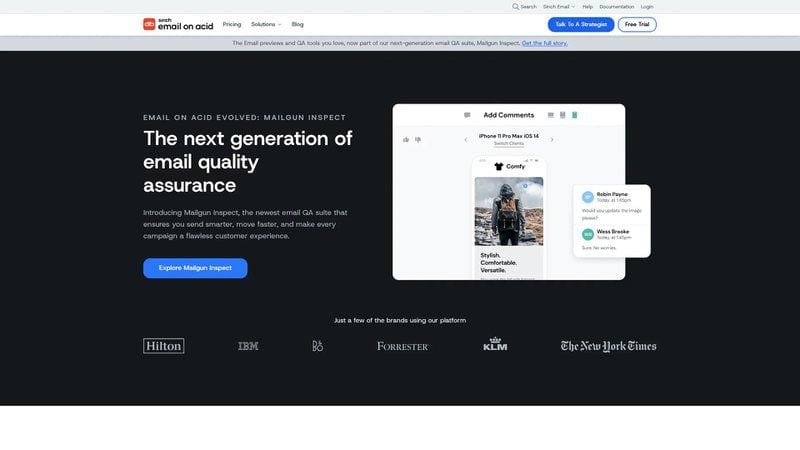Click Talk To A Strategist button
The height and width of the screenshot is (450, 800).
coord(581,24)
